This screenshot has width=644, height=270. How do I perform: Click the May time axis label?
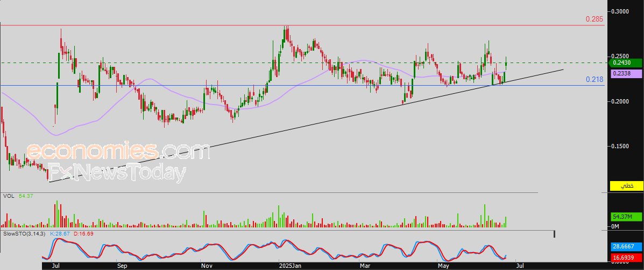point(443,266)
